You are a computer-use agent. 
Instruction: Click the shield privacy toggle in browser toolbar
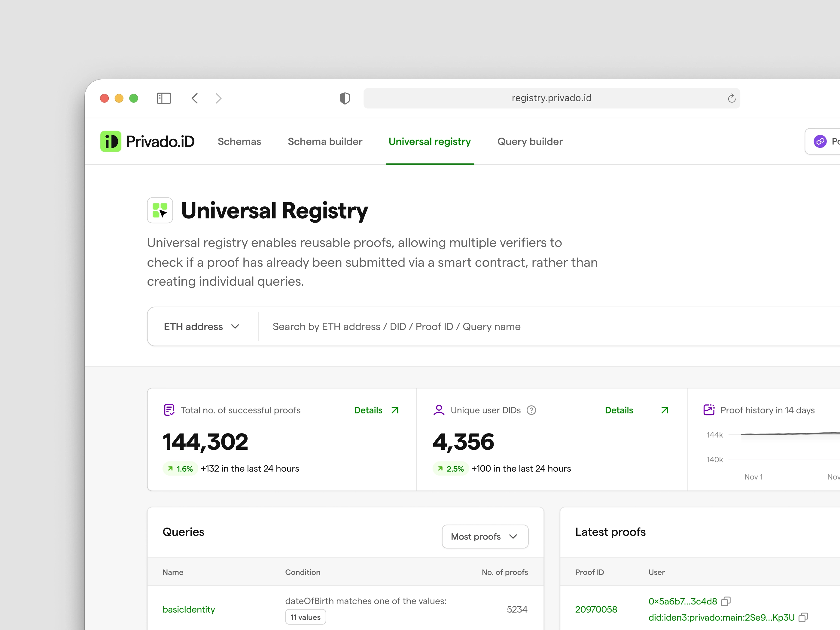(x=344, y=98)
